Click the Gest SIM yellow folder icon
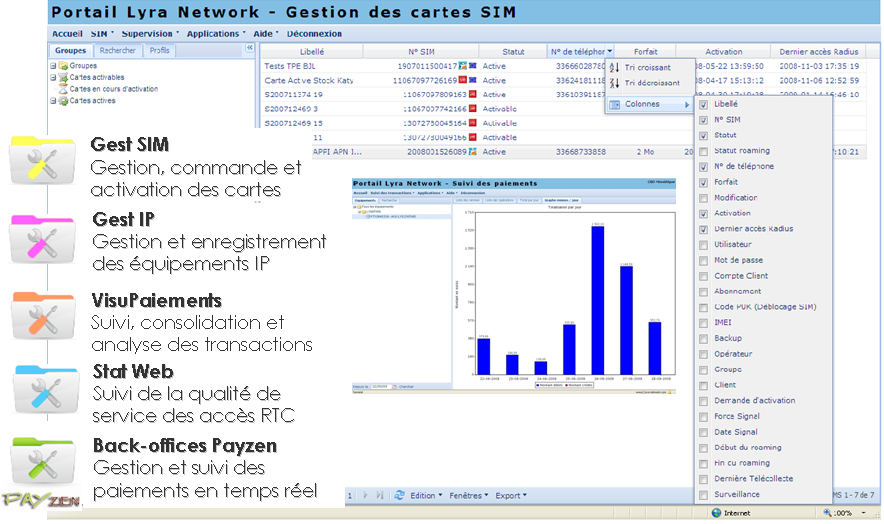 [43, 162]
